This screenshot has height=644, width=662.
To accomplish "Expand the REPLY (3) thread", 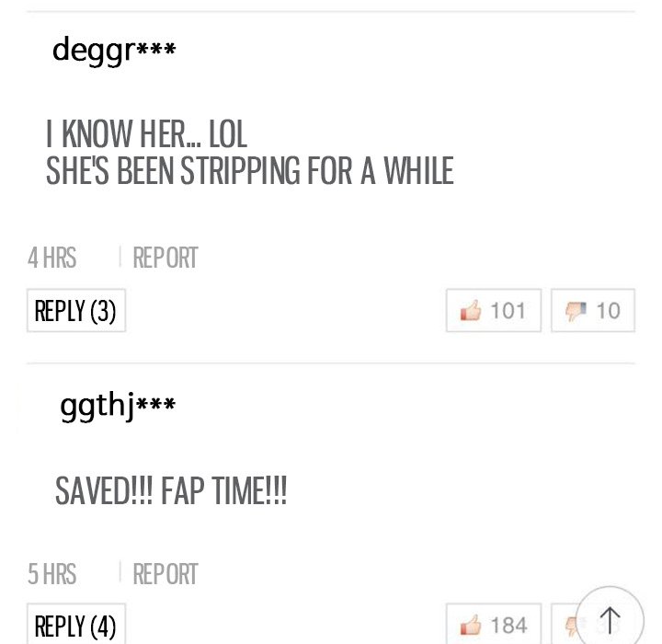I will coord(76,311).
